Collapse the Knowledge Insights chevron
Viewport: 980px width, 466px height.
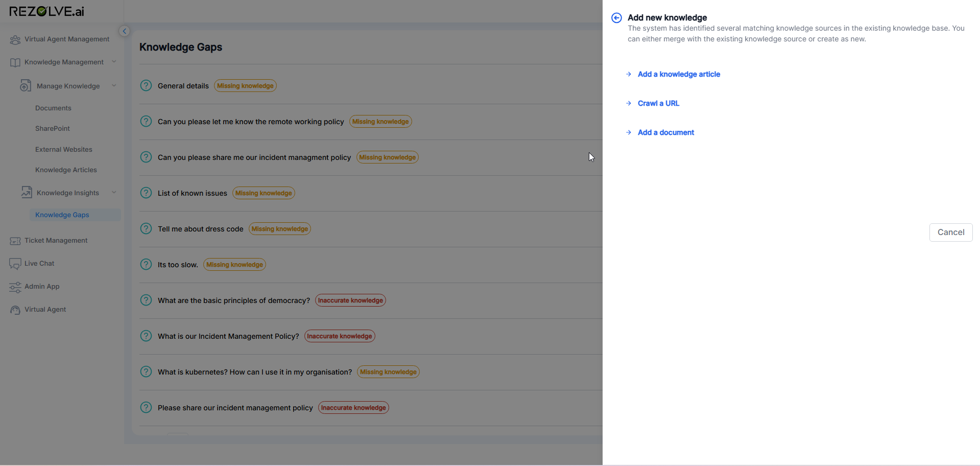114,193
